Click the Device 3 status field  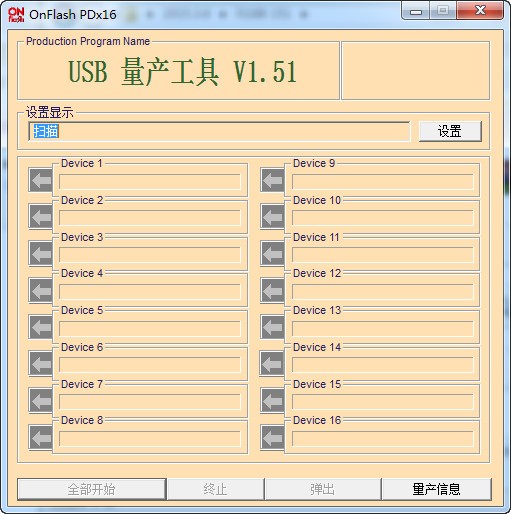[x=150, y=255]
